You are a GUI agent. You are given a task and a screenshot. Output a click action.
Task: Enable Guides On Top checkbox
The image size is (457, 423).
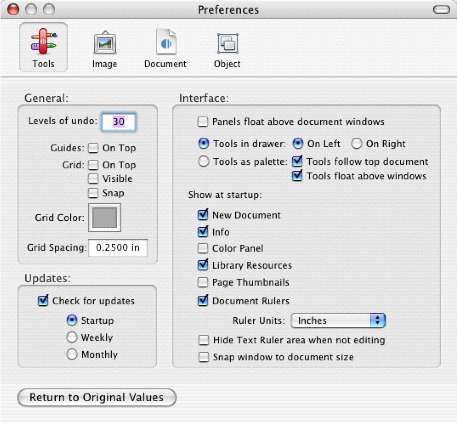(93, 148)
